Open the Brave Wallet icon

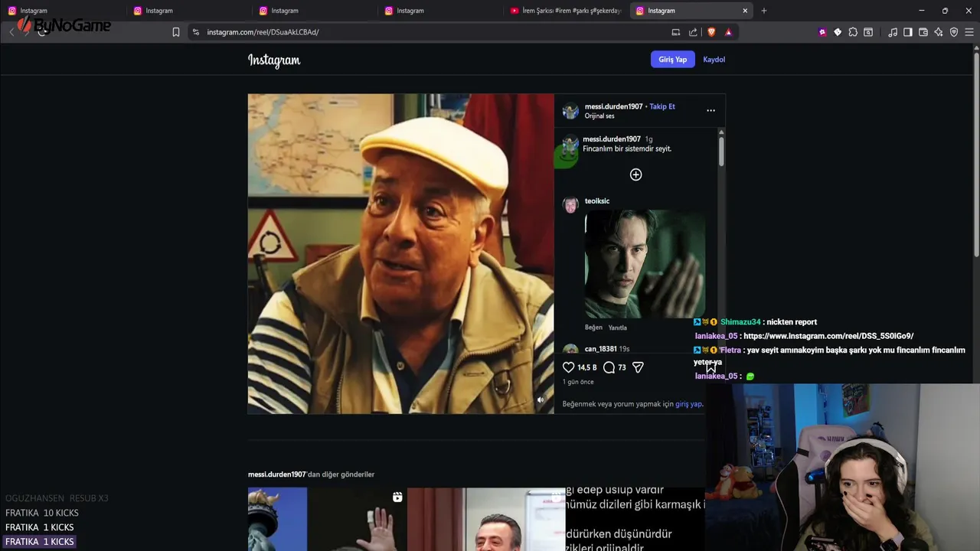point(923,32)
